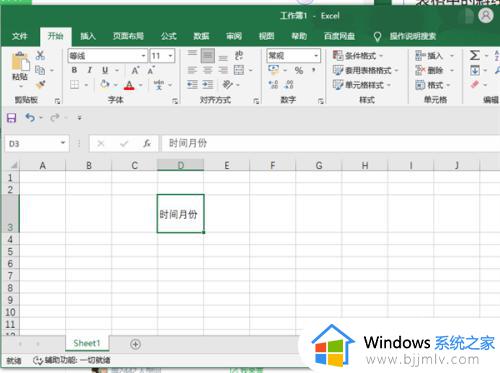The image size is (500, 373).
Task: Switch to the Insert (插入) tab
Action: pos(88,36)
